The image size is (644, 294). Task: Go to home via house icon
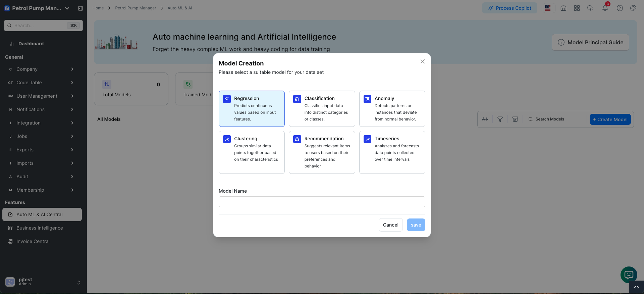tap(563, 8)
